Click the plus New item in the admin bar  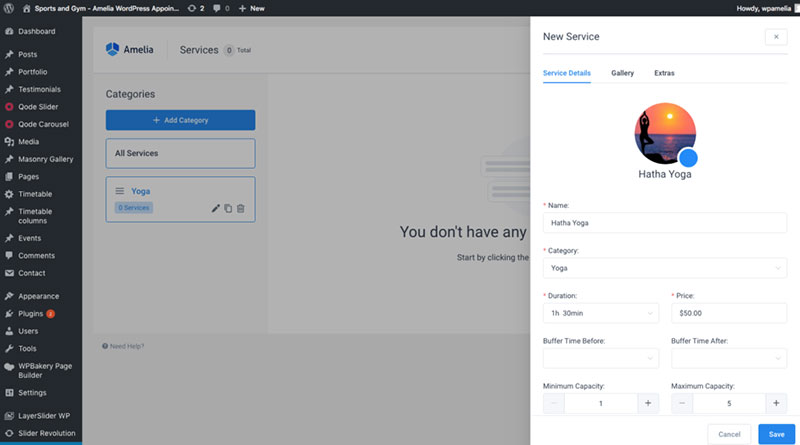coord(252,8)
